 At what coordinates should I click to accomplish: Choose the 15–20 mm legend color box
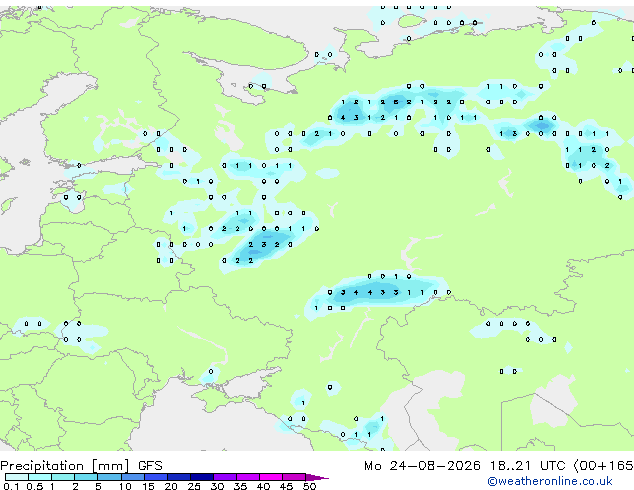pos(156,477)
